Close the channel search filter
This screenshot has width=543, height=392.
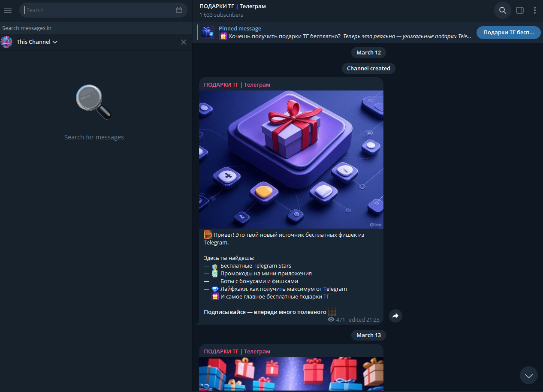pyautogui.click(x=184, y=42)
